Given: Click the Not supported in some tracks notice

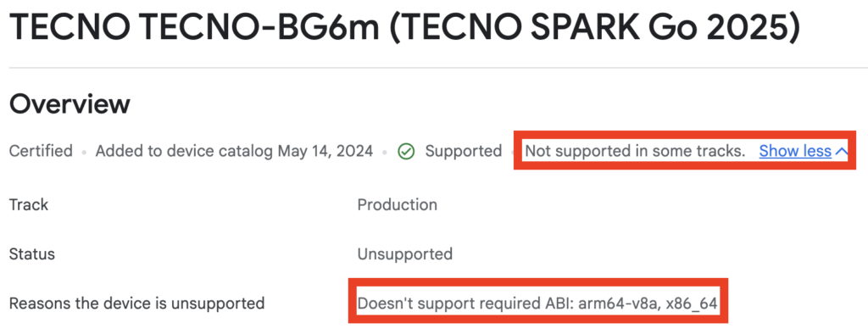Looking at the screenshot, I should tap(635, 151).
